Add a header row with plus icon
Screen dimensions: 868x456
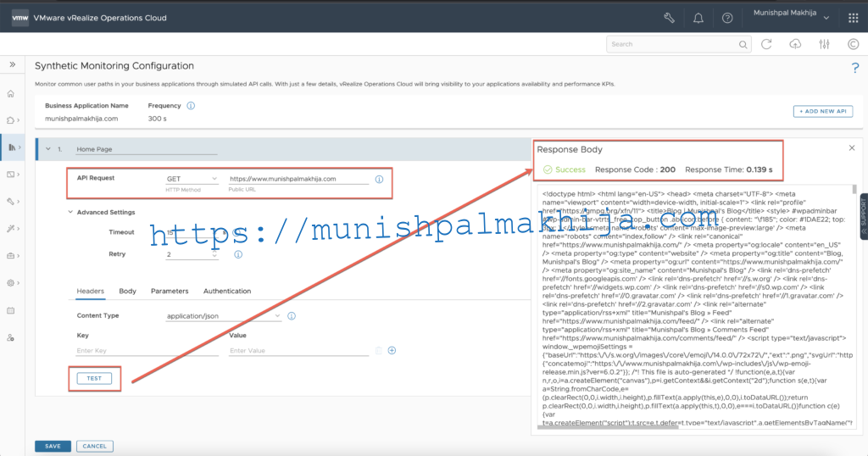click(x=392, y=350)
